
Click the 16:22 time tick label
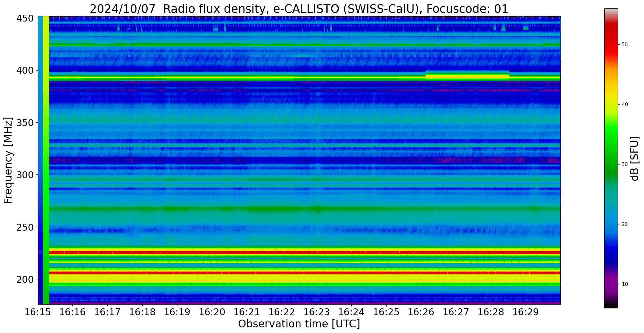[282, 311]
